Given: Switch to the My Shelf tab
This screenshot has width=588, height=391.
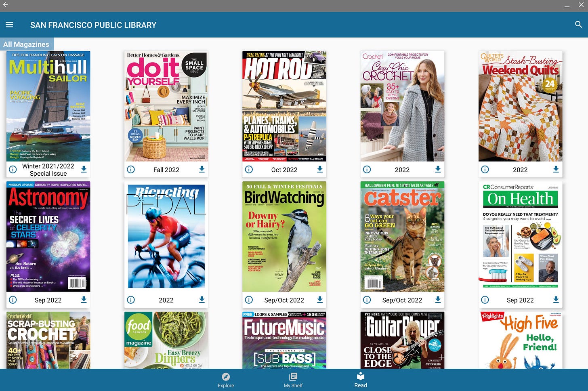Looking at the screenshot, I should tap(293, 380).
